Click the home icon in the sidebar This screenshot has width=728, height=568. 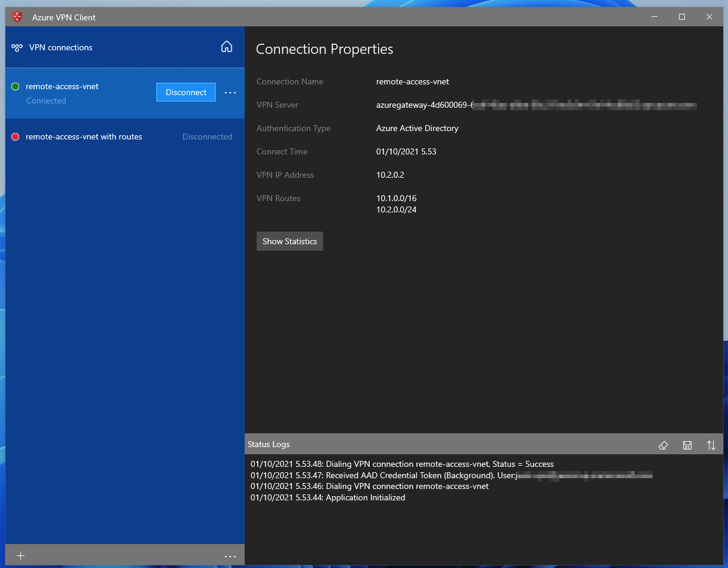click(227, 47)
